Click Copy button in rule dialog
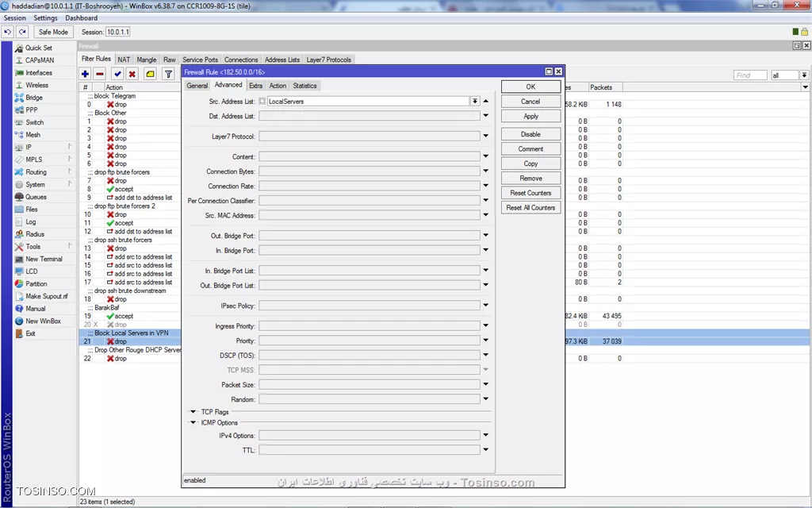 (530, 164)
